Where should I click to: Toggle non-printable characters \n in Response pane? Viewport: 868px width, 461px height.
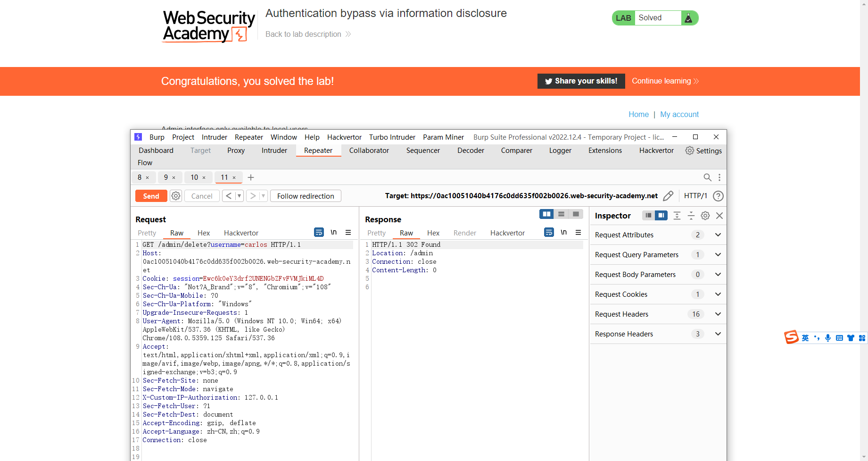563,232
